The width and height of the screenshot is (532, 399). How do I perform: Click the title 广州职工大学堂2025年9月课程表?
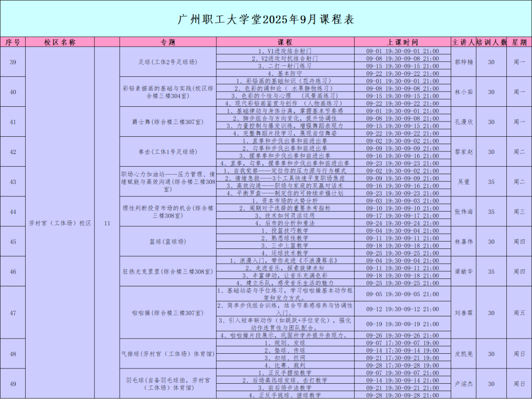pyautogui.click(x=266, y=19)
